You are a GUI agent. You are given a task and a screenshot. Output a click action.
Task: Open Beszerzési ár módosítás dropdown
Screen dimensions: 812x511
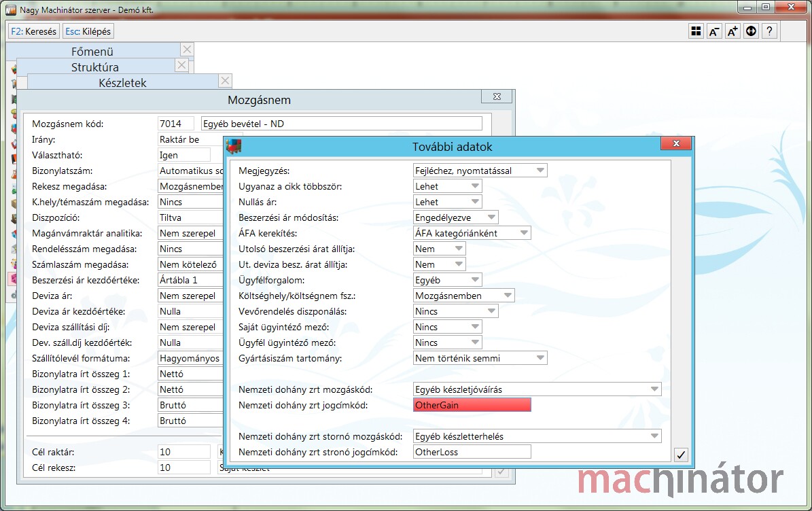[x=456, y=217]
